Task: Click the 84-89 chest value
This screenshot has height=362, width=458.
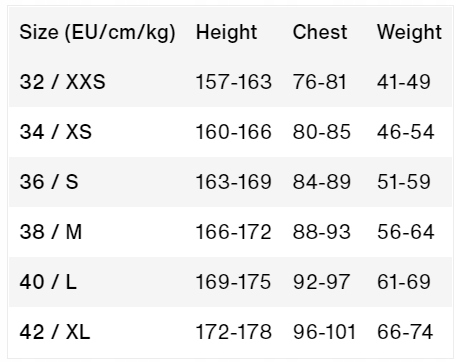Action: click(322, 182)
